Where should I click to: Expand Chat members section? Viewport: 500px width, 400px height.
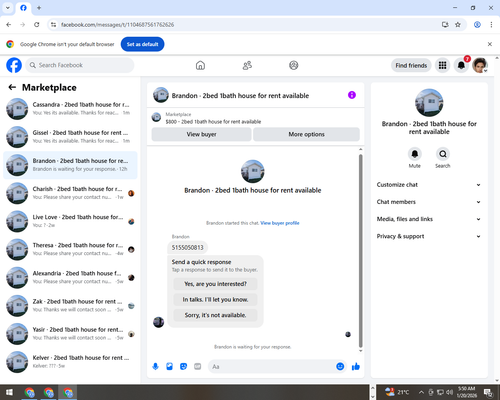click(429, 202)
